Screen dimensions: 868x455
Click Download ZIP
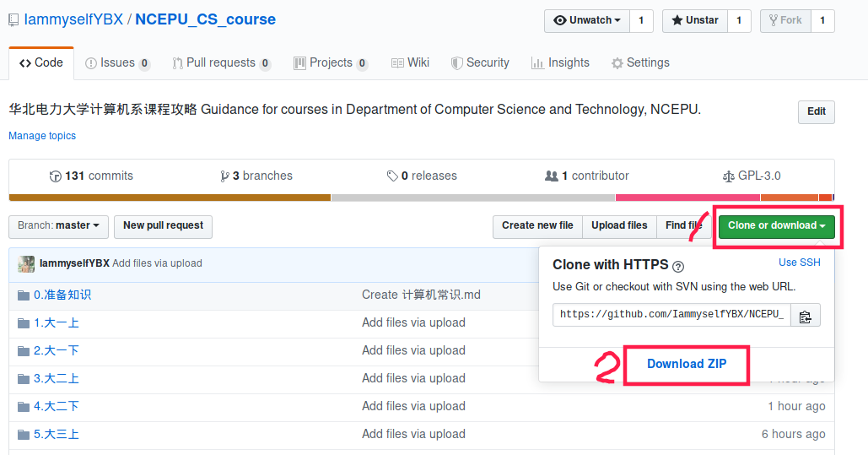687,364
